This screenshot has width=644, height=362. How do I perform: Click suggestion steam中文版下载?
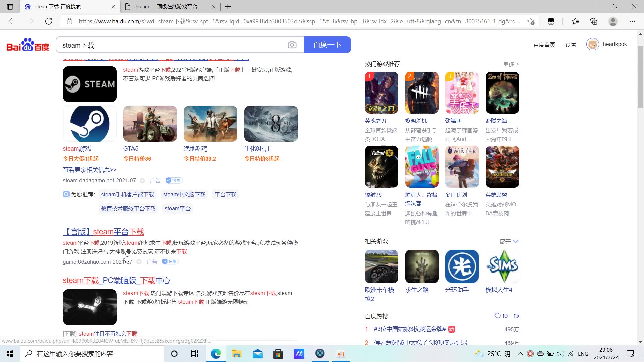point(184,195)
